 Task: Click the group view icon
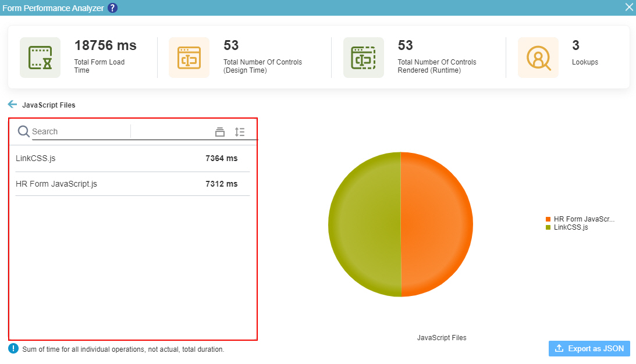pos(220,132)
